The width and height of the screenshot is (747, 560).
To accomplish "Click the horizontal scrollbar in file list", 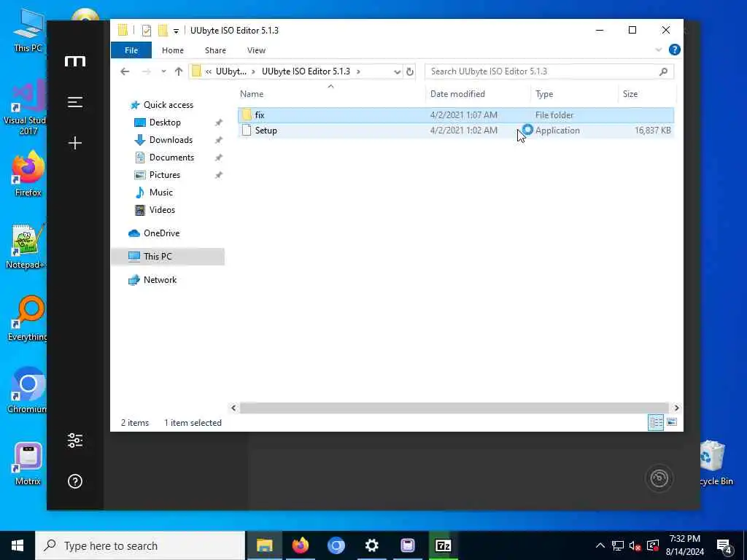I will pos(454,408).
